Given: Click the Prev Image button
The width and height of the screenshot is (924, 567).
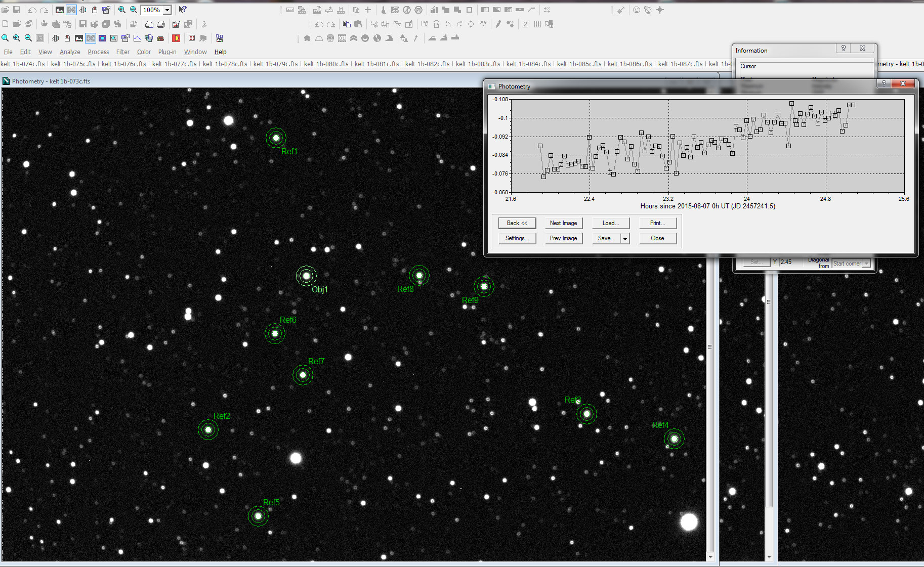Looking at the screenshot, I should [563, 238].
